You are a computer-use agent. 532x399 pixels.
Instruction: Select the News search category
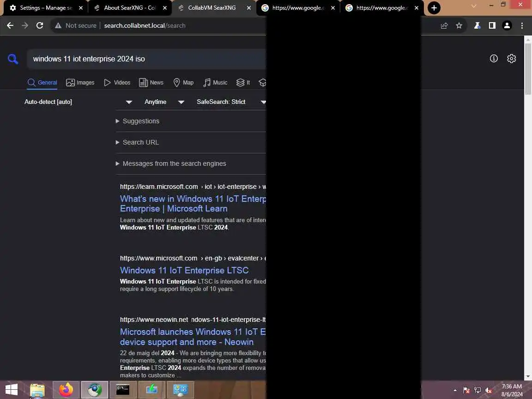click(151, 83)
